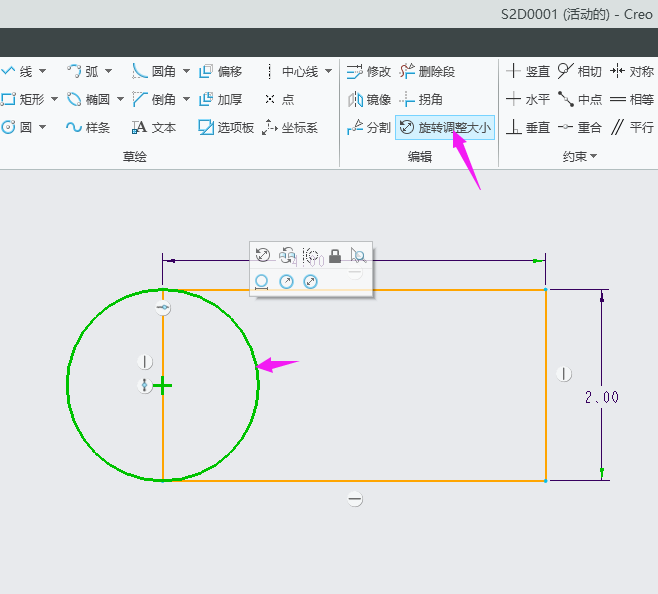Select the 倒角 chamfer tool
Viewport: 658px width, 594px height.
(x=154, y=99)
